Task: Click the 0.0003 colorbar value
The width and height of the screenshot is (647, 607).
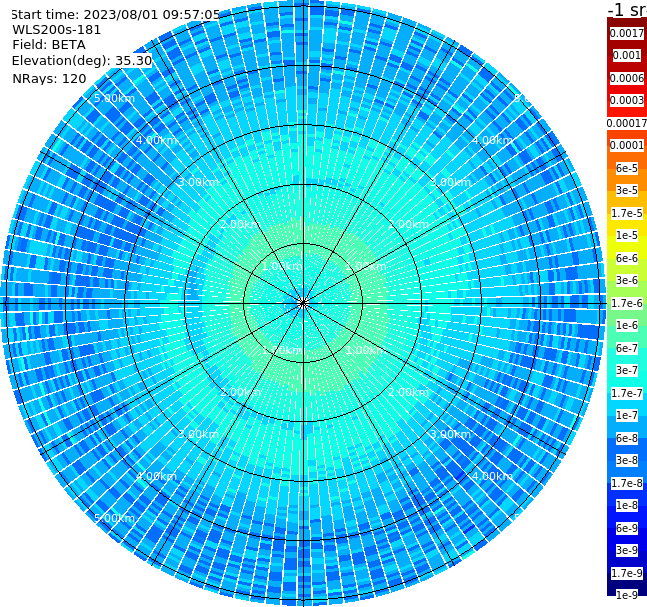Action: [x=627, y=100]
